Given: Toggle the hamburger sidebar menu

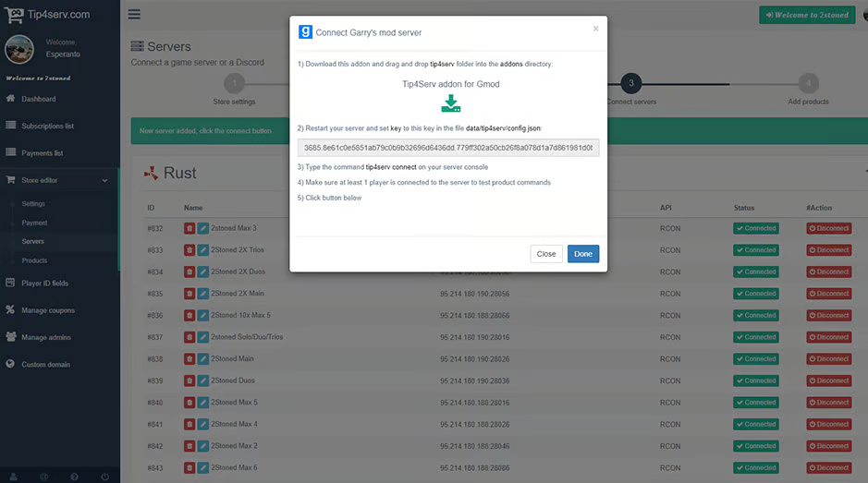Looking at the screenshot, I should (x=134, y=15).
